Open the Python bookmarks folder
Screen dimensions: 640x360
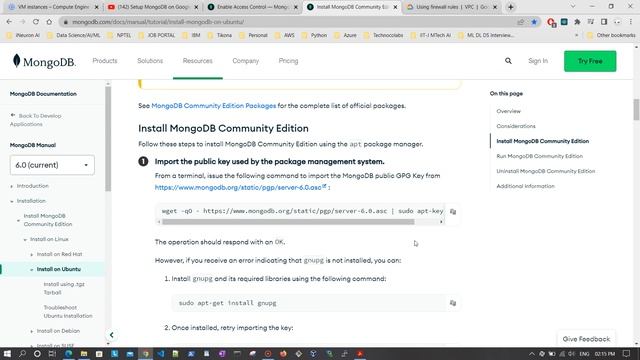(314, 35)
